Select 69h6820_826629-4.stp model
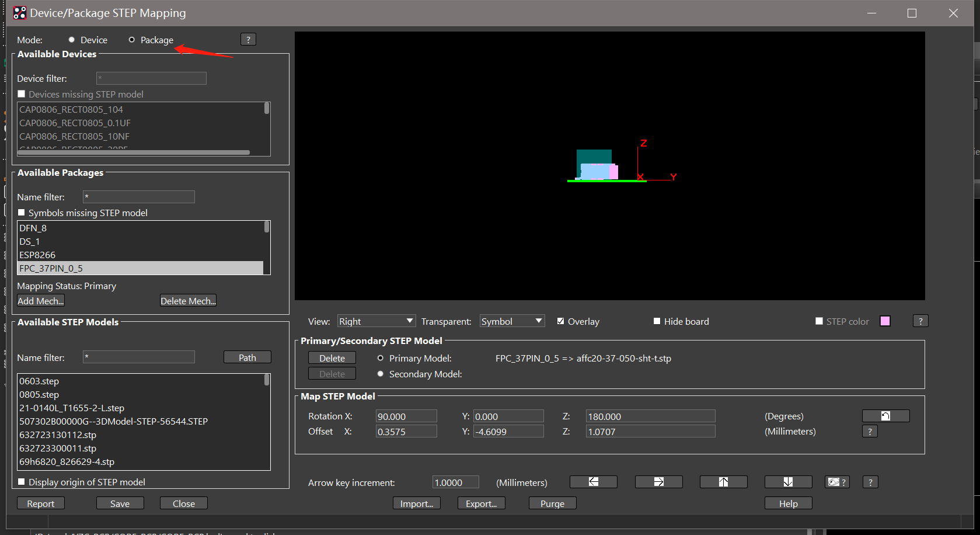980x535 pixels. click(x=141, y=461)
